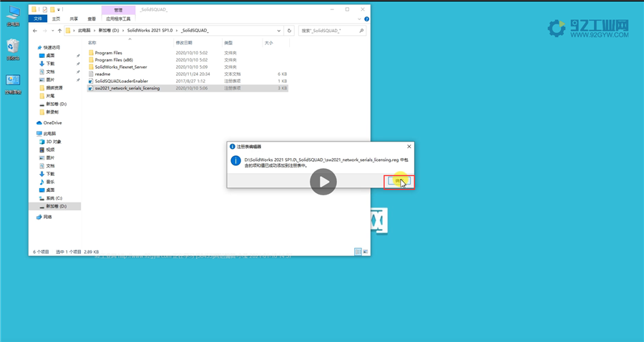
Task: Sort by 修改日期 column header
Action: (184, 43)
